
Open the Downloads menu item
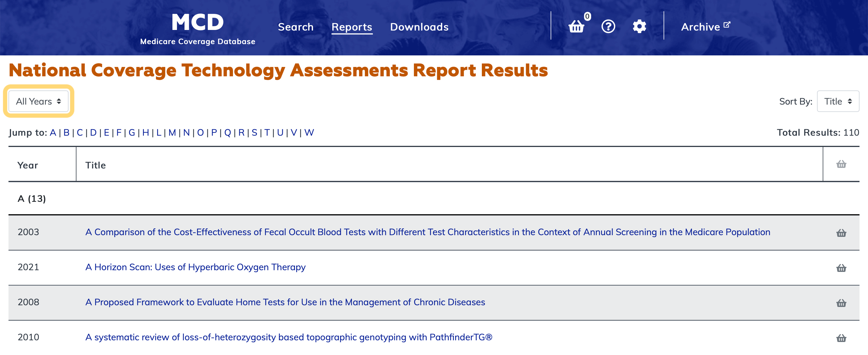pos(419,27)
